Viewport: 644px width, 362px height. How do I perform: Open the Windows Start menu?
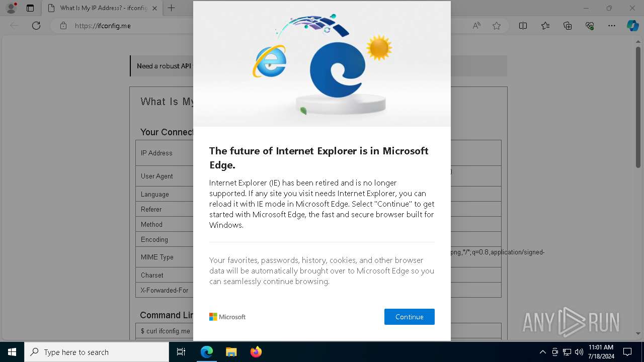12,352
